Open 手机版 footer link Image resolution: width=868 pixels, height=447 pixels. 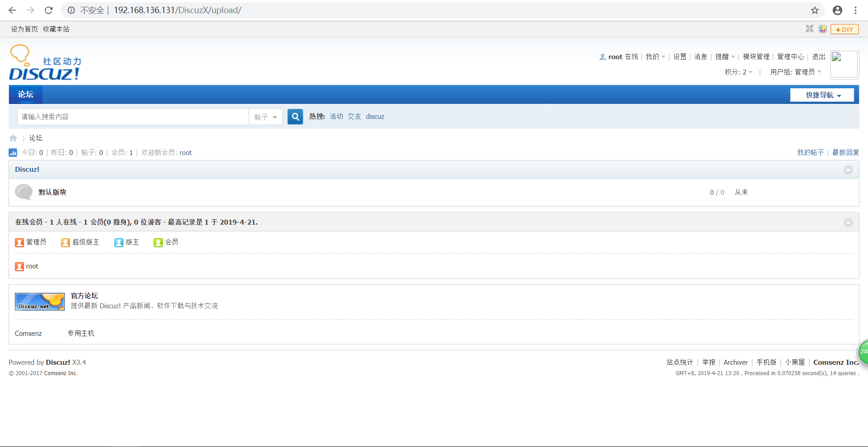click(766, 362)
